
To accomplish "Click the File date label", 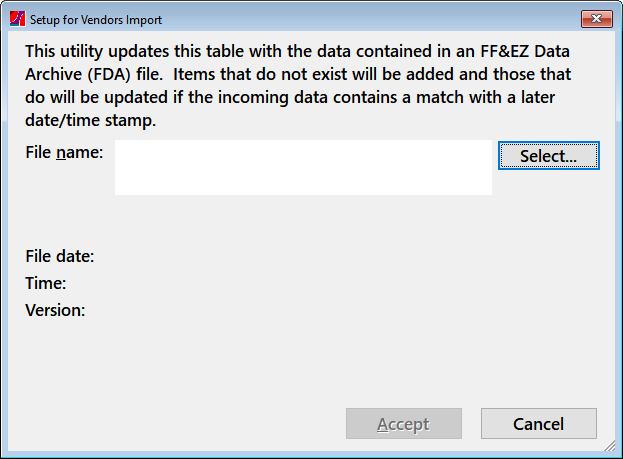I will (60, 256).
